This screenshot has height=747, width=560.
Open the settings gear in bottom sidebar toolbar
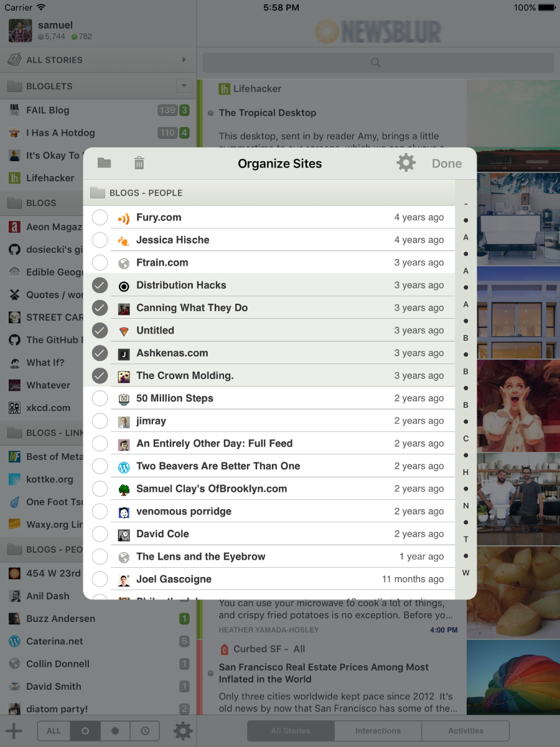coord(182,731)
